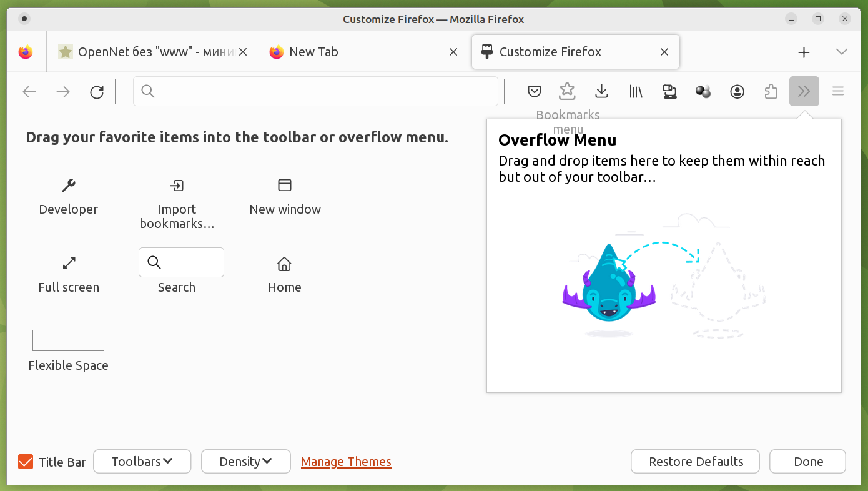Toggle the overflow menu chevron button

pos(804,91)
